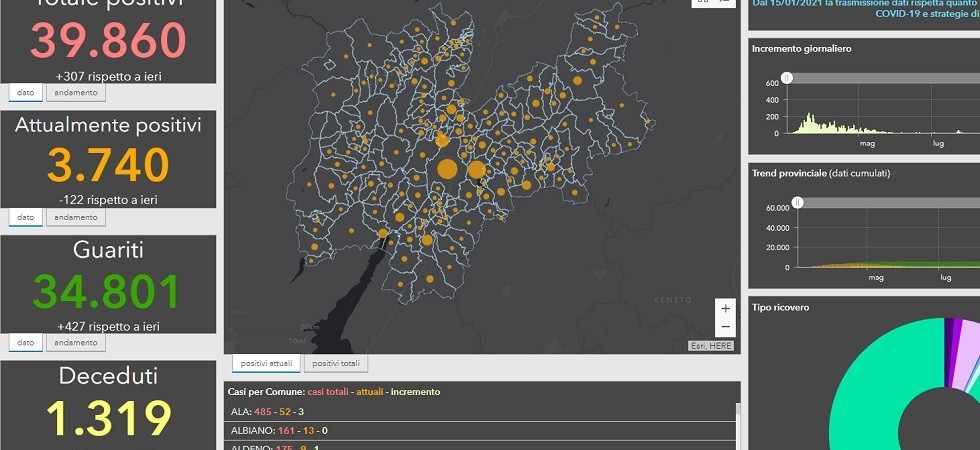Zoom in the map with plus button

point(725,308)
